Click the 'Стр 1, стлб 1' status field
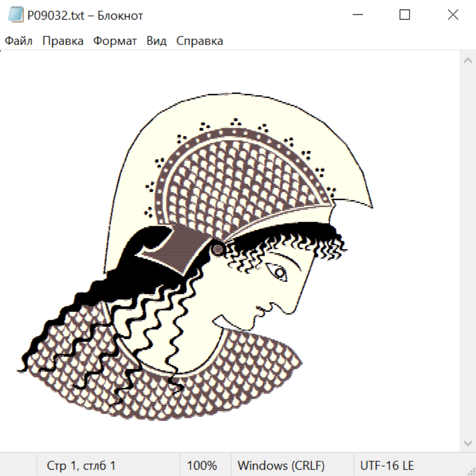This screenshot has width=476, height=476. tap(81, 466)
